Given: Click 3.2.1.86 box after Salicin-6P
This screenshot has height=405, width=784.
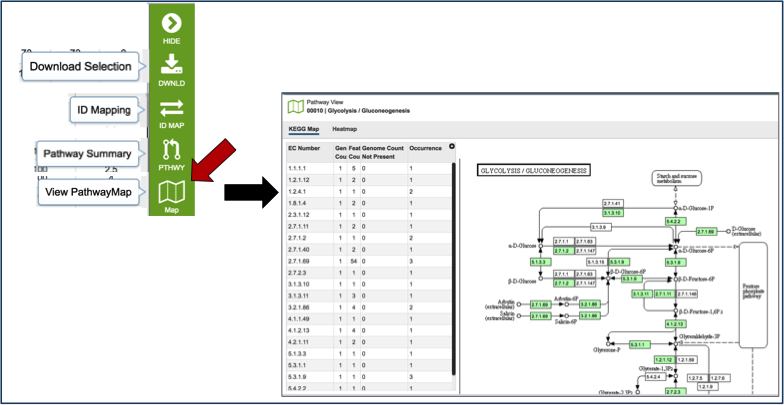Looking at the screenshot, I should point(590,316).
